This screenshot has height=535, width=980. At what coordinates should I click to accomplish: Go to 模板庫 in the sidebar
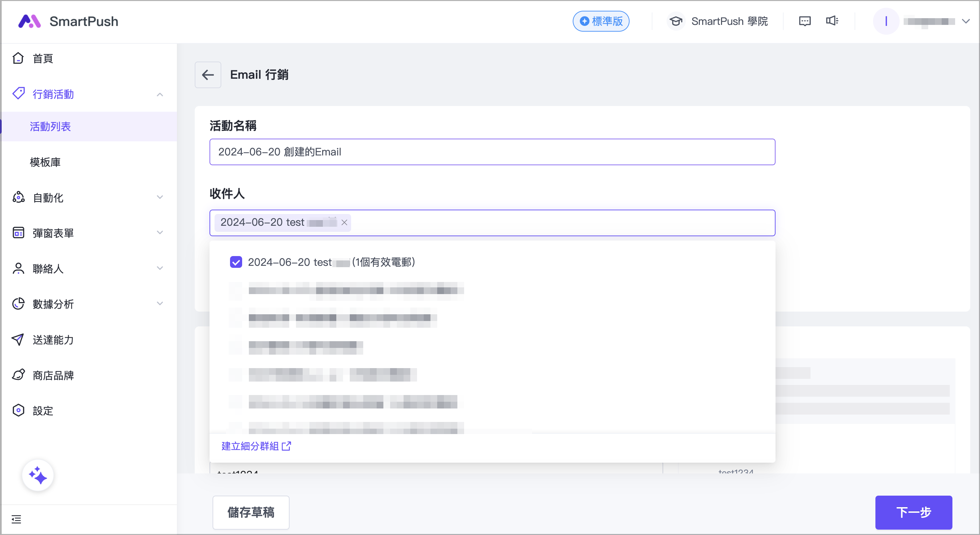tap(45, 162)
